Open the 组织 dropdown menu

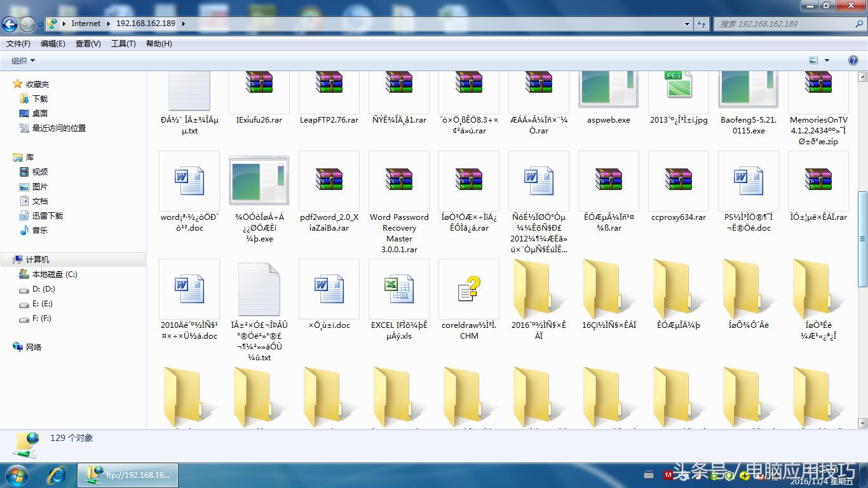[x=24, y=60]
